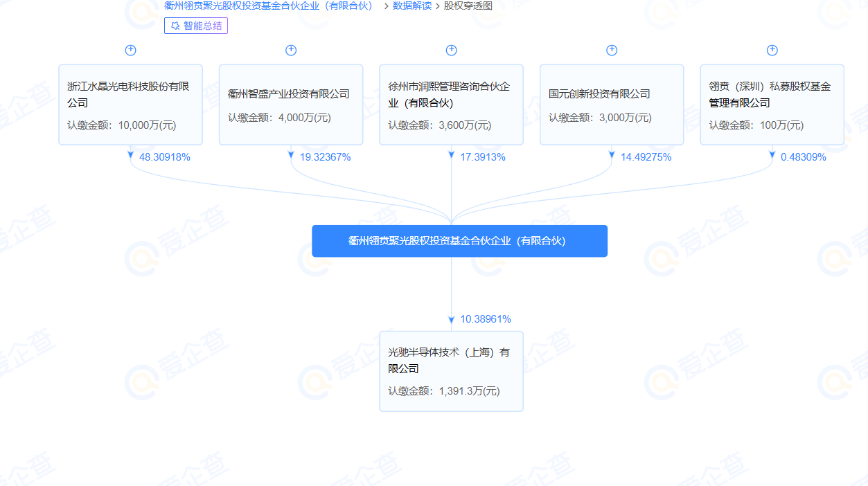Click the 48.30918% shareholding percentage

[x=165, y=157]
